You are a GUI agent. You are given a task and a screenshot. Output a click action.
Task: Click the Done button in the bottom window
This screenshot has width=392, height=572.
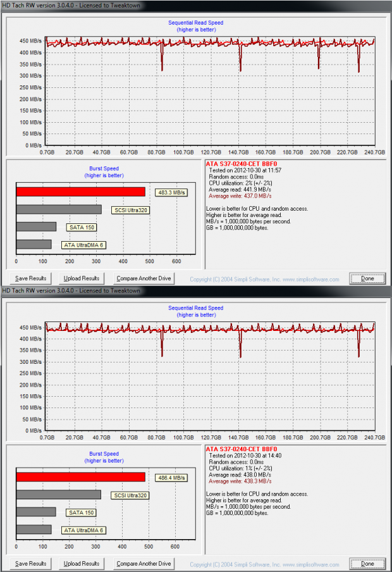(367, 564)
